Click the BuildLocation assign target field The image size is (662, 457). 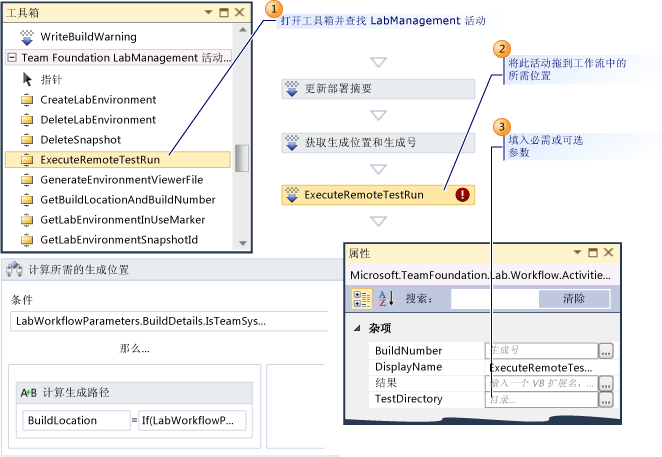click(76, 420)
